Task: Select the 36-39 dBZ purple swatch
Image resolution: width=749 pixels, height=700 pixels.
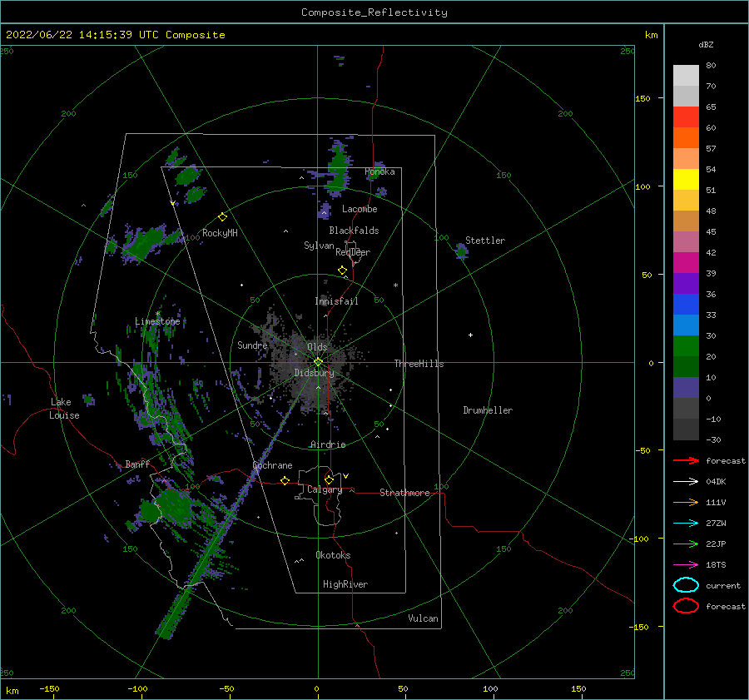Action: pos(686,284)
